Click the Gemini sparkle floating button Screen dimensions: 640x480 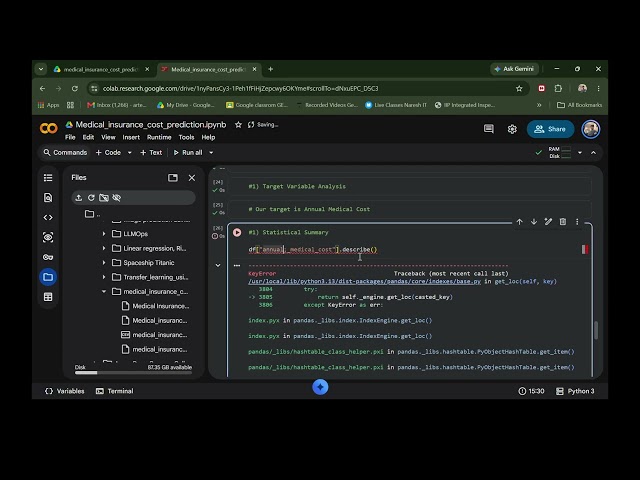320,387
